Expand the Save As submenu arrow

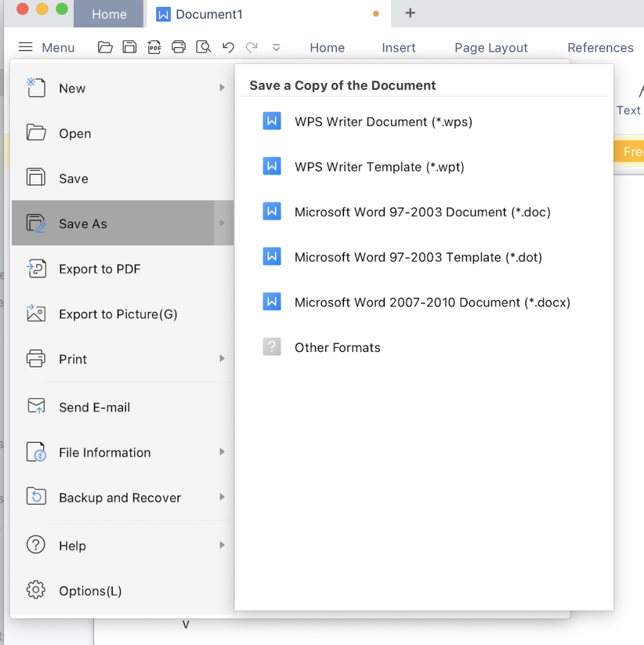point(222,223)
